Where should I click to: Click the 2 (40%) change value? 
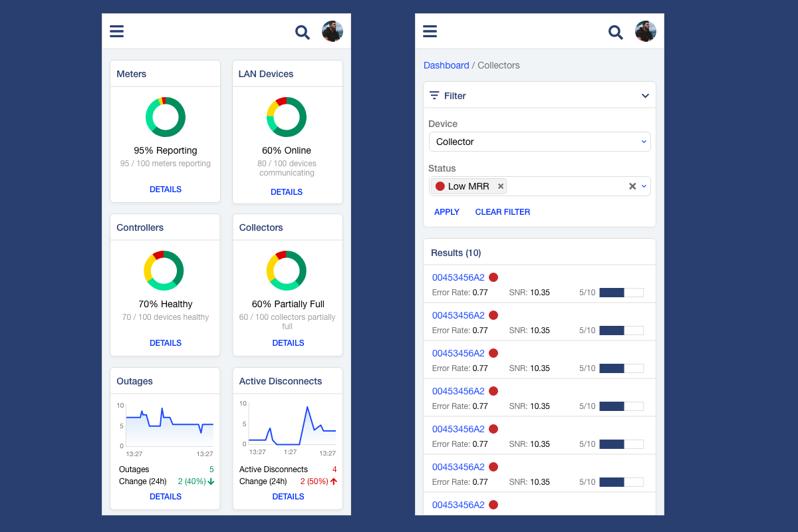192,481
